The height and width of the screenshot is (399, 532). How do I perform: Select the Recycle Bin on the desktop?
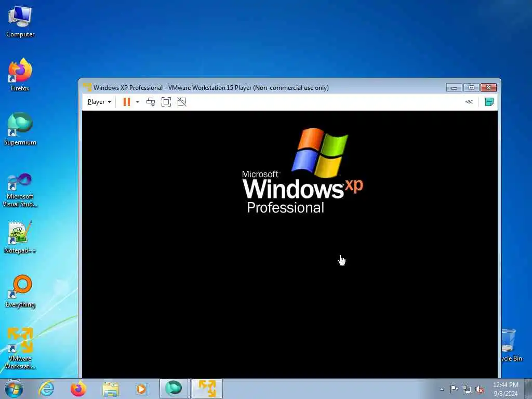pyautogui.click(x=512, y=345)
